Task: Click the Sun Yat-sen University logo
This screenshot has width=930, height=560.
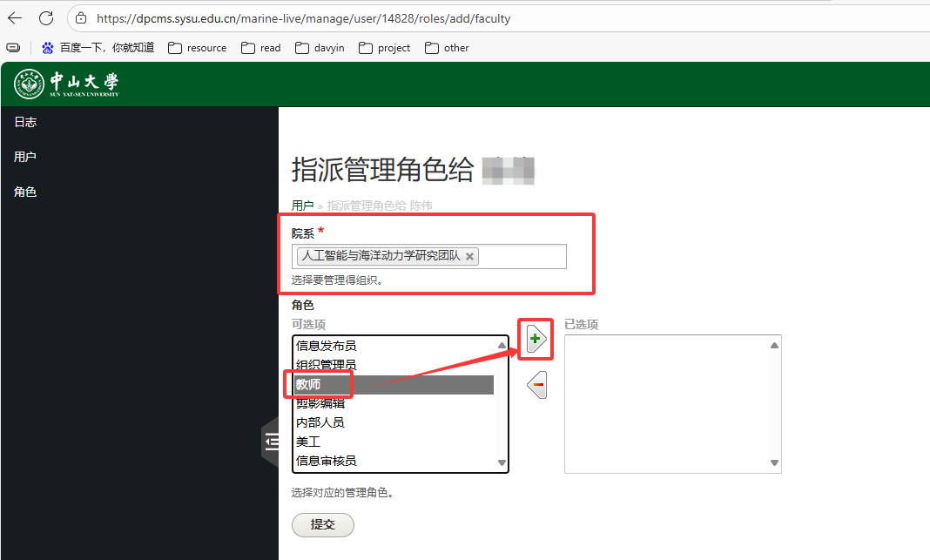Action: pyautogui.click(x=66, y=84)
